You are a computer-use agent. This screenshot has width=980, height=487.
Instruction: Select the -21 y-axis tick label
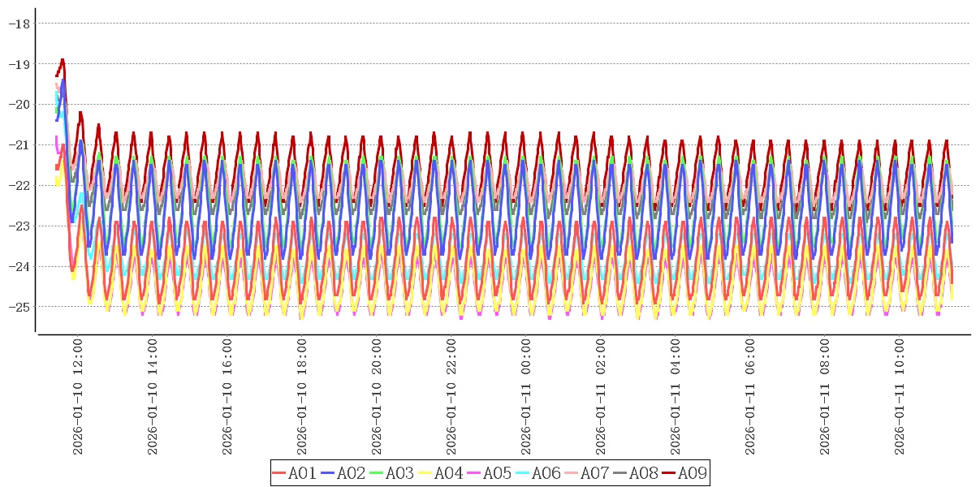click(x=19, y=145)
